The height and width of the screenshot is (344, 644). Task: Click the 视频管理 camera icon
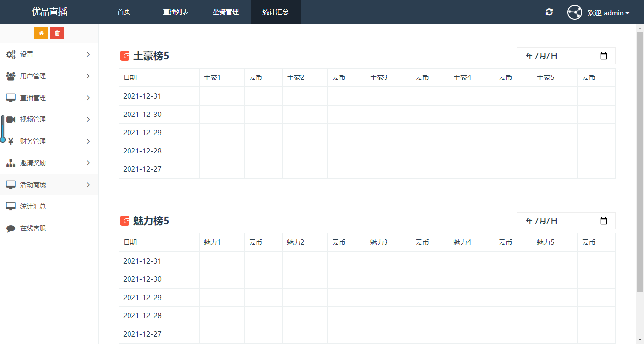tap(10, 119)
